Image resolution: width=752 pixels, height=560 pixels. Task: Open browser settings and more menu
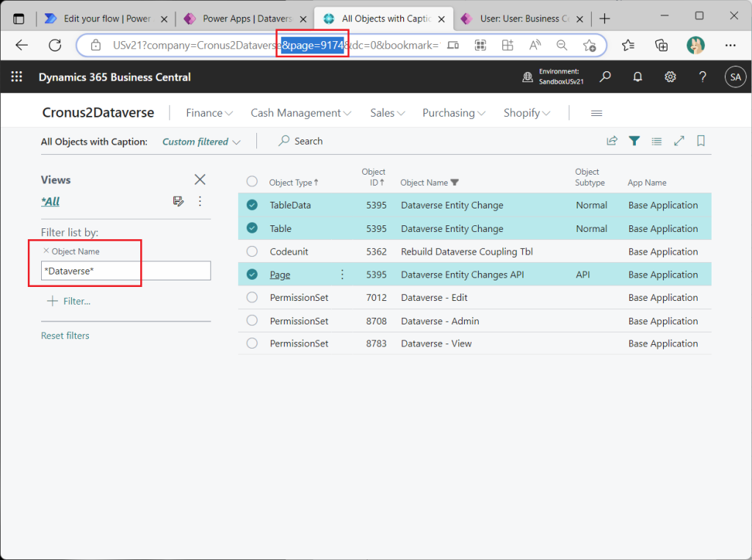[x=731, y=46]
